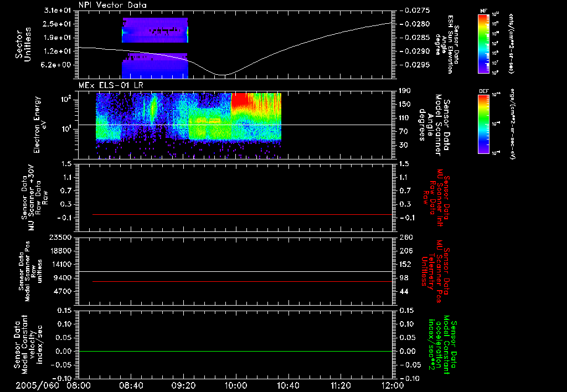Click the "260" telemetry tick label
This screenshot has height=392, width=567.
click(x=406, y=237)
